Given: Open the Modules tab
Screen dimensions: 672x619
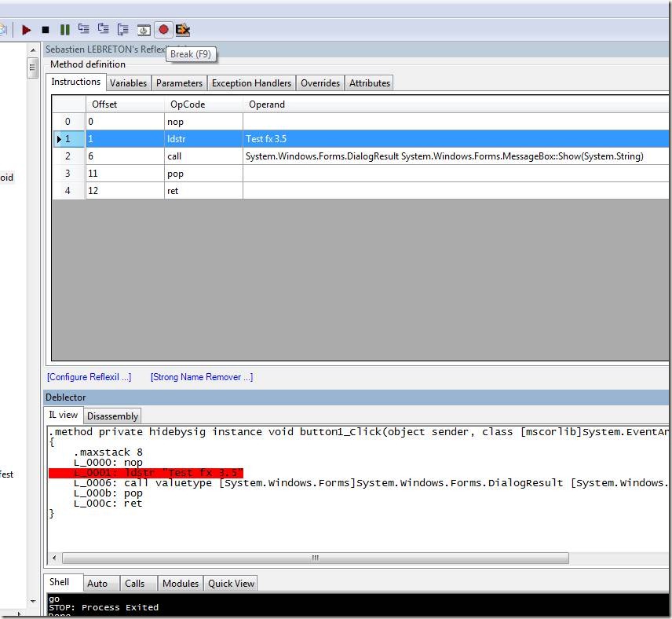Looking at the screenshot, I should (181, 584).
